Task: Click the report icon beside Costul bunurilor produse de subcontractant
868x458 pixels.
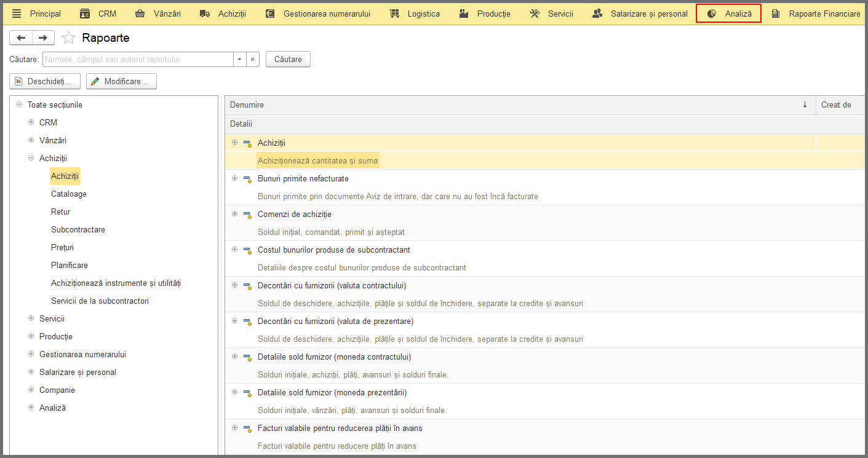Action: click(x=247, y=250)
